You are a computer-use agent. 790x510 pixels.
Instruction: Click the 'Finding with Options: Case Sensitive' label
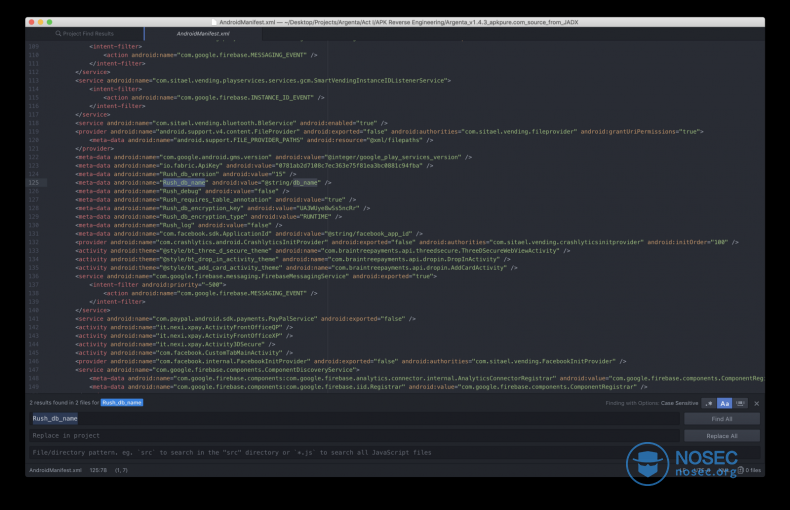[652, 403]
